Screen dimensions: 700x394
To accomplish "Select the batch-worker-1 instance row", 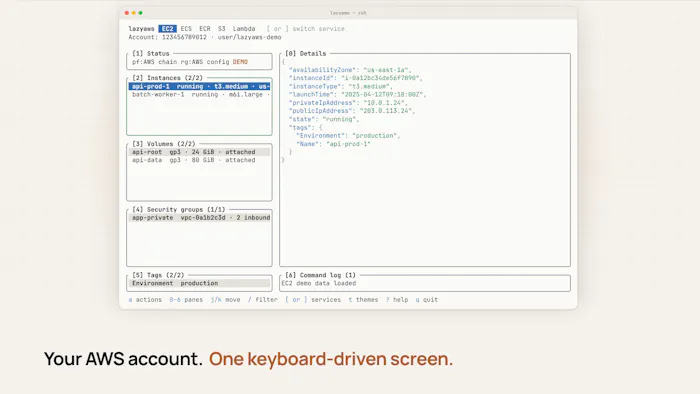I will pyautogui.click(x=199, y=95).
